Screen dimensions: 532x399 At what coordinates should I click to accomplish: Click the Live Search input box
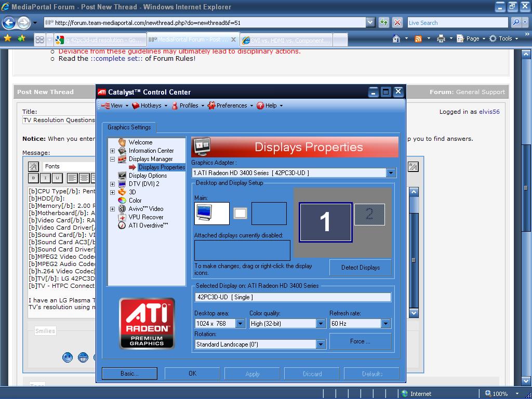tap(458, 23)
